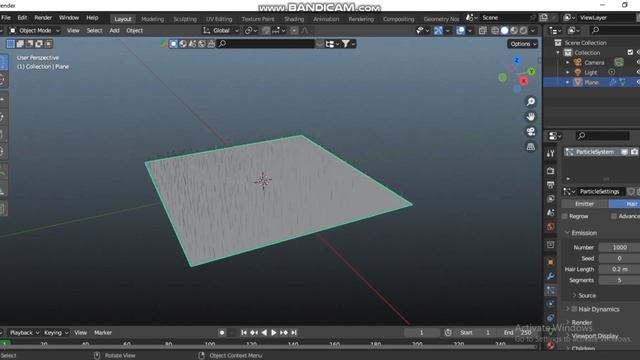This screenshot has height=360, width=640.
Task: Switch to orthographic view grid gizmo
Action: 530,147
